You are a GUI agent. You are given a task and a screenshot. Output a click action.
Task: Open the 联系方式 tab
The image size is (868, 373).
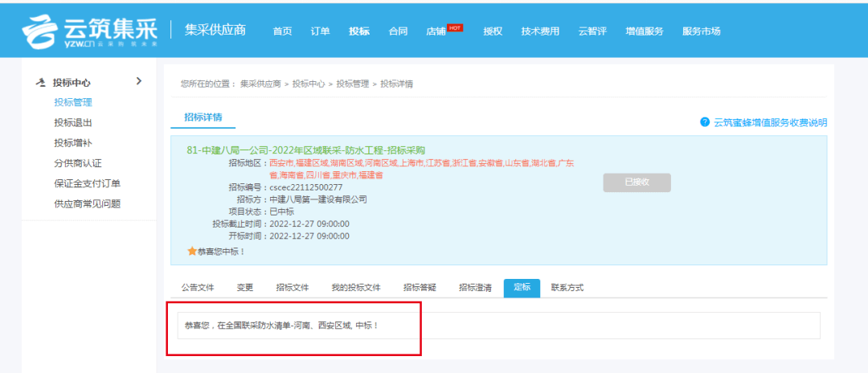(567, 288)
